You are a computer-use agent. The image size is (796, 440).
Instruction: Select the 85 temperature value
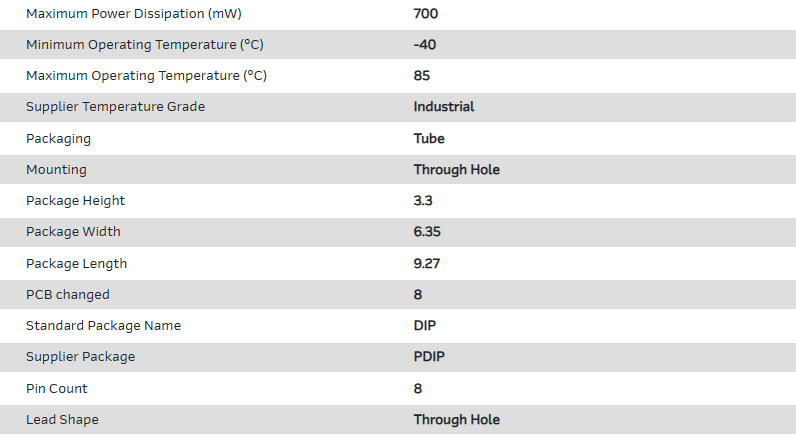point(422,76)
